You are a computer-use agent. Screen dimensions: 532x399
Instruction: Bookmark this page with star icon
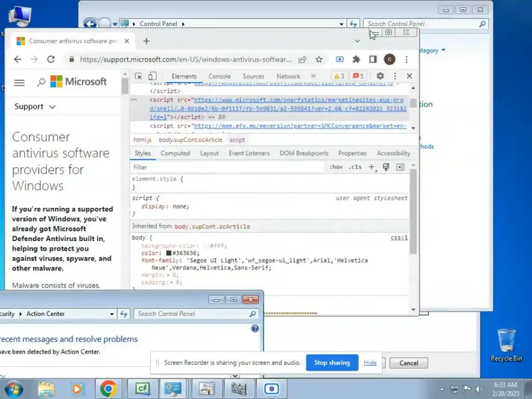click(x=319, y=59)
